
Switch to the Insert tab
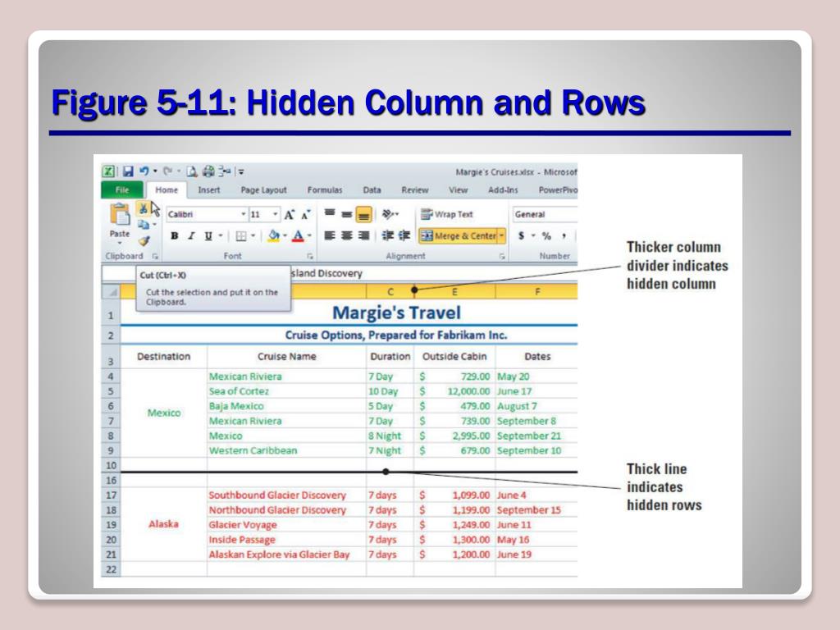point(209,189)
